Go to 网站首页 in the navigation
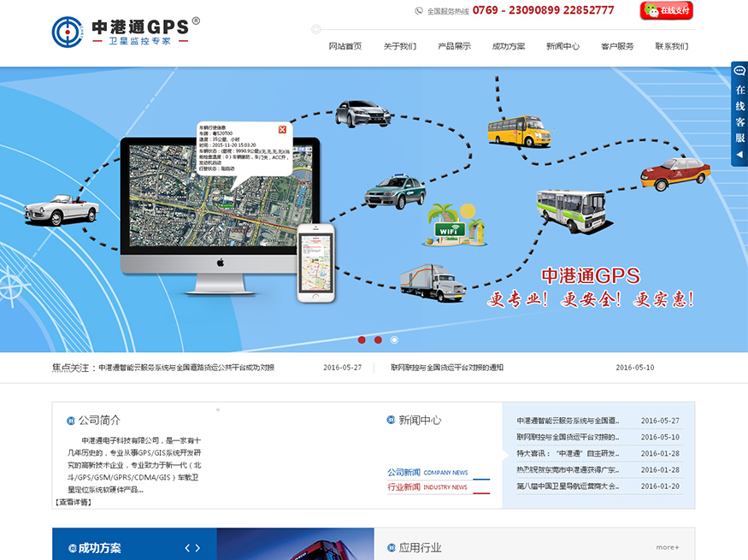The image size is (748, 560). [x=345, y=46]
